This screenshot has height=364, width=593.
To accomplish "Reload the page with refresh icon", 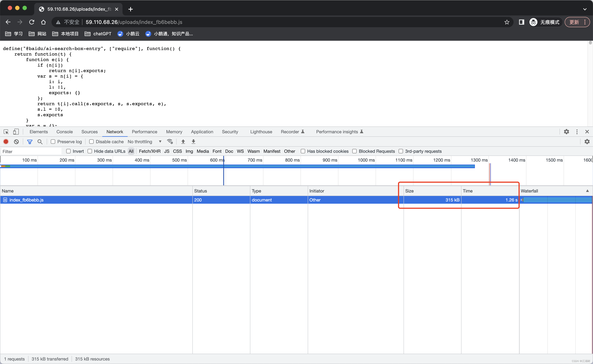I will (32, 22).
